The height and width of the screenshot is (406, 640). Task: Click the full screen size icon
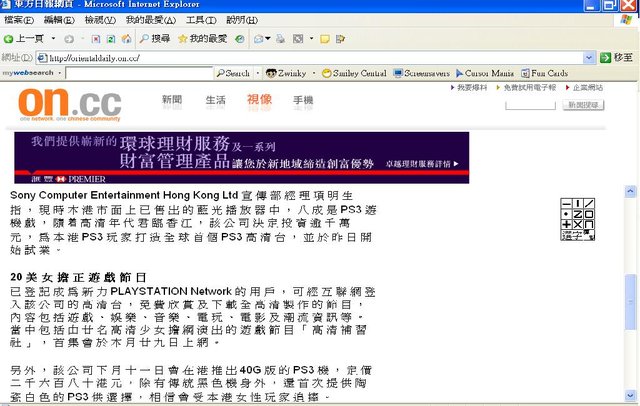298,39
